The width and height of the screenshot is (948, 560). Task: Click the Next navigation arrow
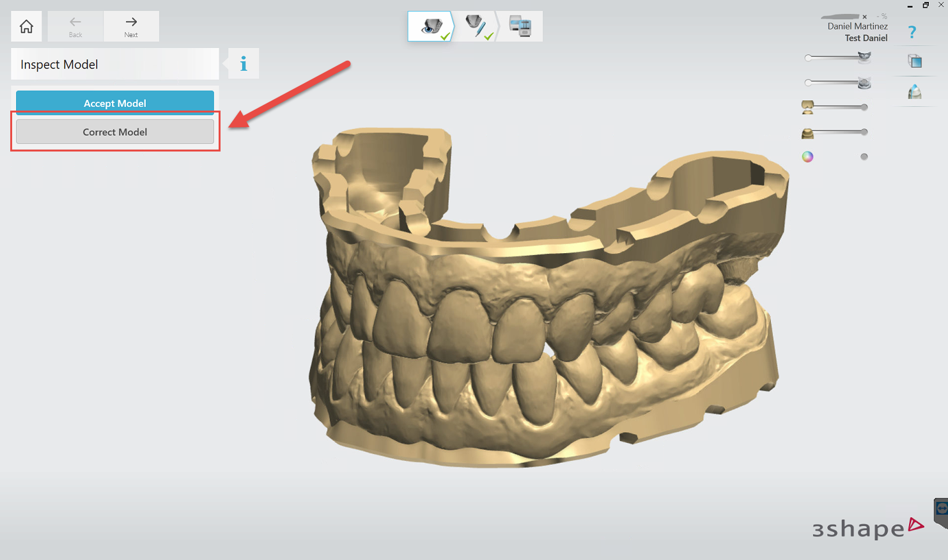(x=131, y=26)
